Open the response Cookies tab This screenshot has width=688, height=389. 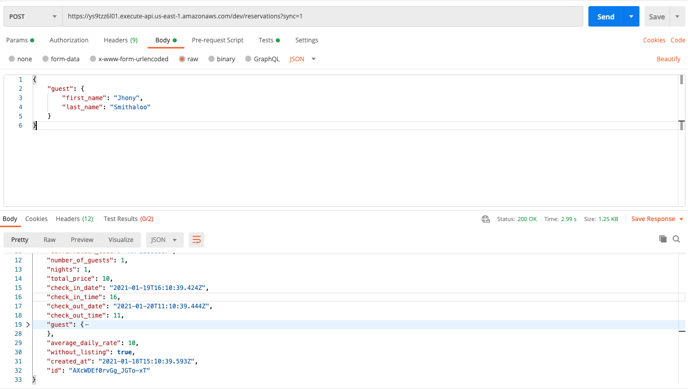(36, 218)
